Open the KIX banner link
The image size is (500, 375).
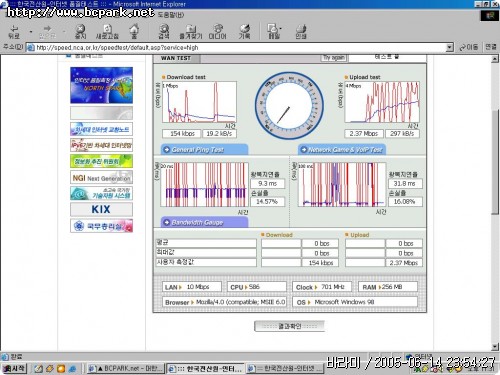coord(101,209)
